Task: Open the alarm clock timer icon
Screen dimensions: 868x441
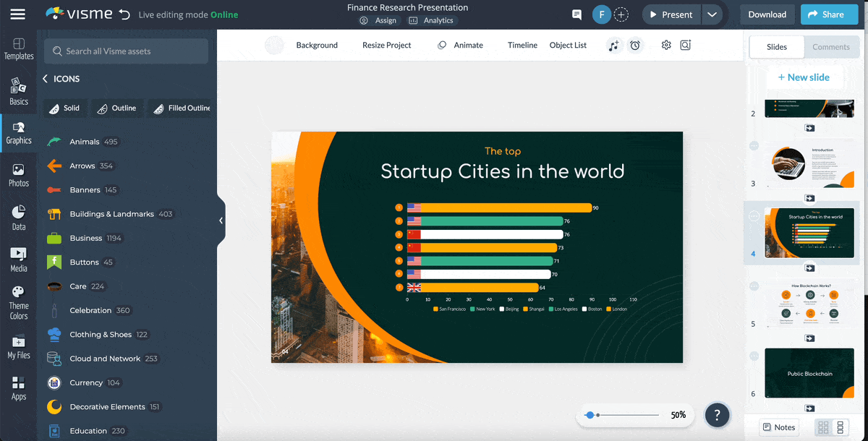Action: pos(634,46)
